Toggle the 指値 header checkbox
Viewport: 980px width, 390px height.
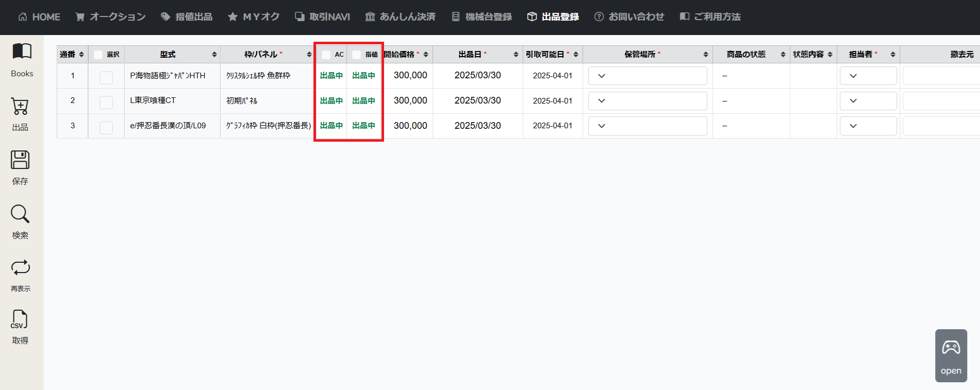(356, 55)
